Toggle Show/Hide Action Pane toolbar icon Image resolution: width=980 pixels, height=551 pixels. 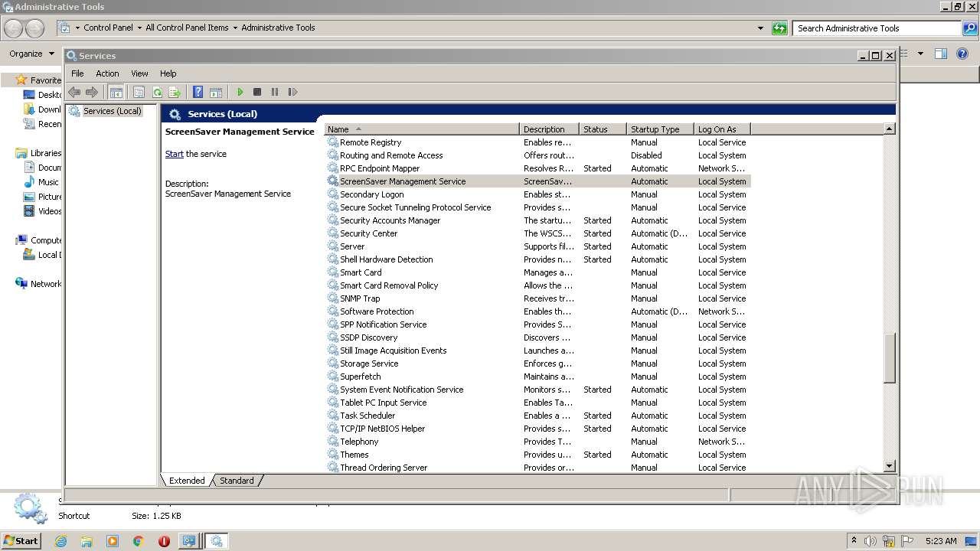216,92
